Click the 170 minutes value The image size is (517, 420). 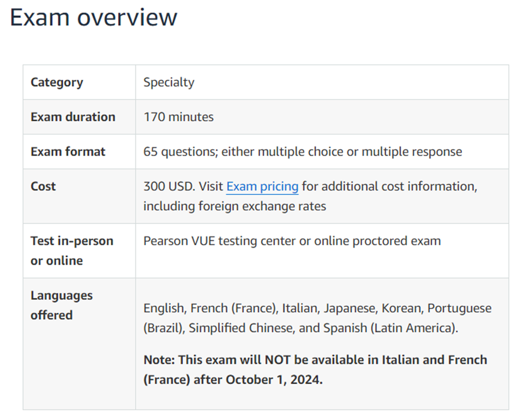tap(178, 117)
